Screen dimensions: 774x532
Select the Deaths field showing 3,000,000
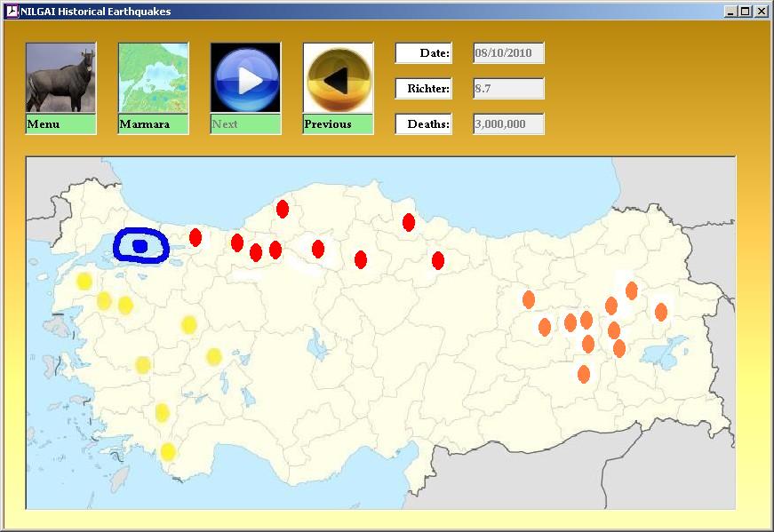click(508, 124)
